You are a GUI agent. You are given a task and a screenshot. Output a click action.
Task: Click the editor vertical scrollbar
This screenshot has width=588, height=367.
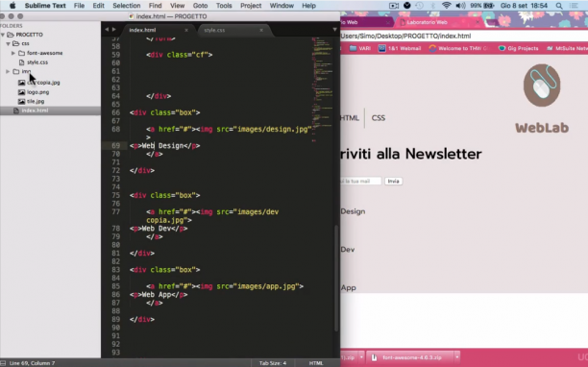click(x=336, y=278)
